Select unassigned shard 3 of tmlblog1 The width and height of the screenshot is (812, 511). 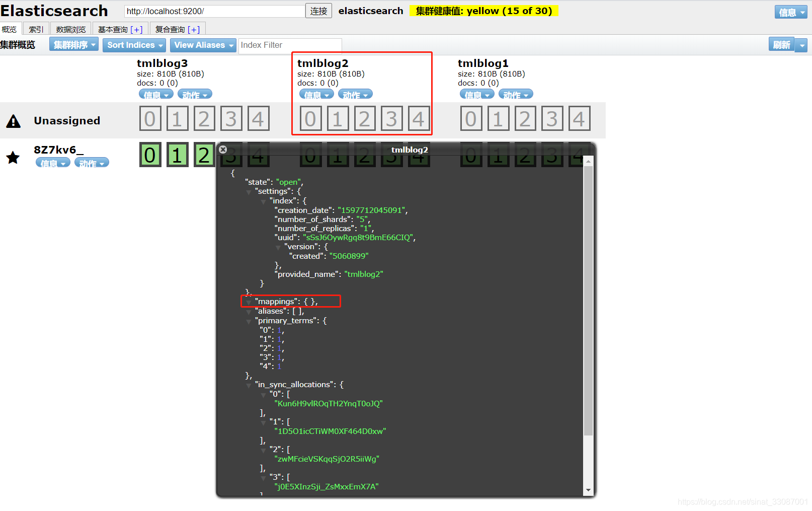click(x=552, y=119)
